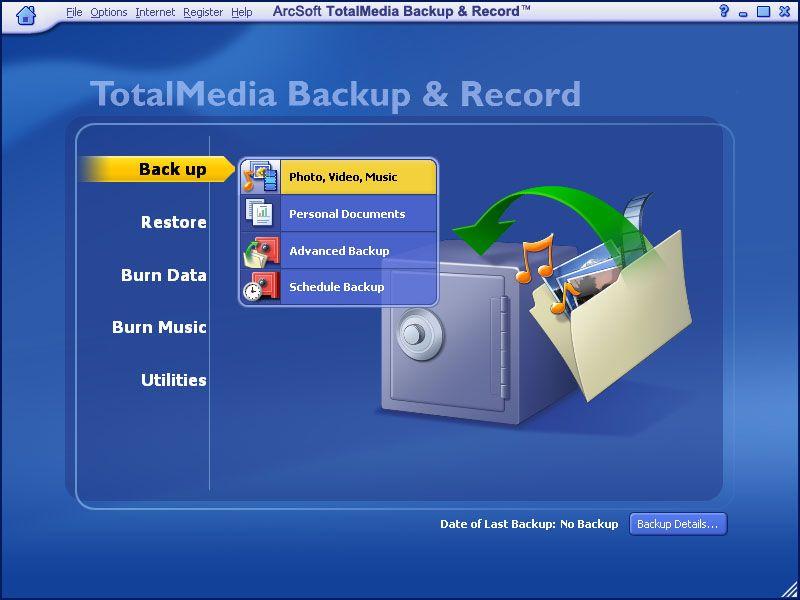Click the Personal Documents pages icon

pyautogui.click(x=260, y=213)
